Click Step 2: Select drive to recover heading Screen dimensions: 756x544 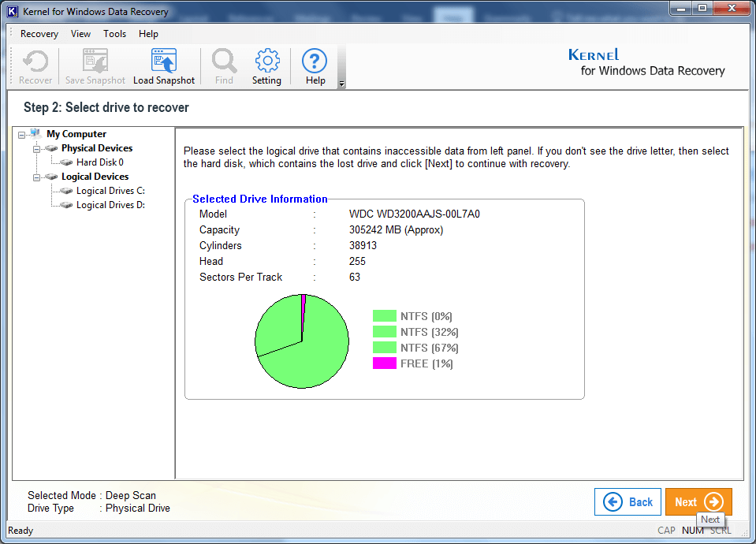click(106, 107)
